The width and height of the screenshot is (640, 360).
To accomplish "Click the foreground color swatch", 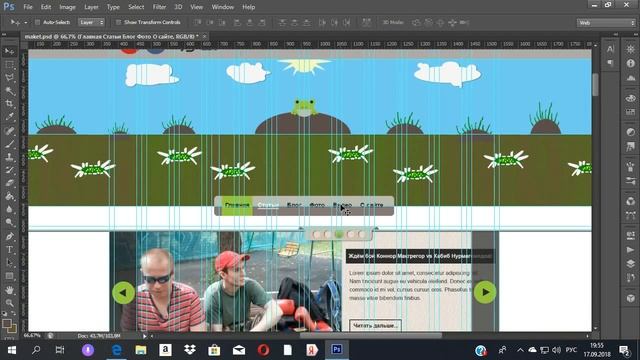I will (7, 324).
